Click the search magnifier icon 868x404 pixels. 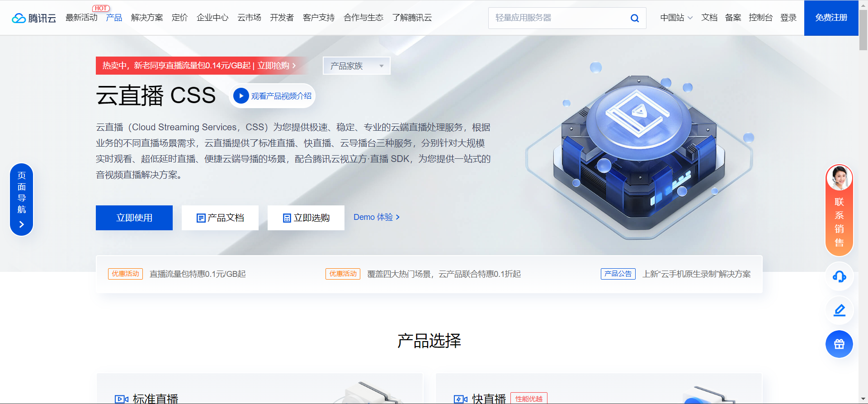pyautogui.click(x=635, y=18)
